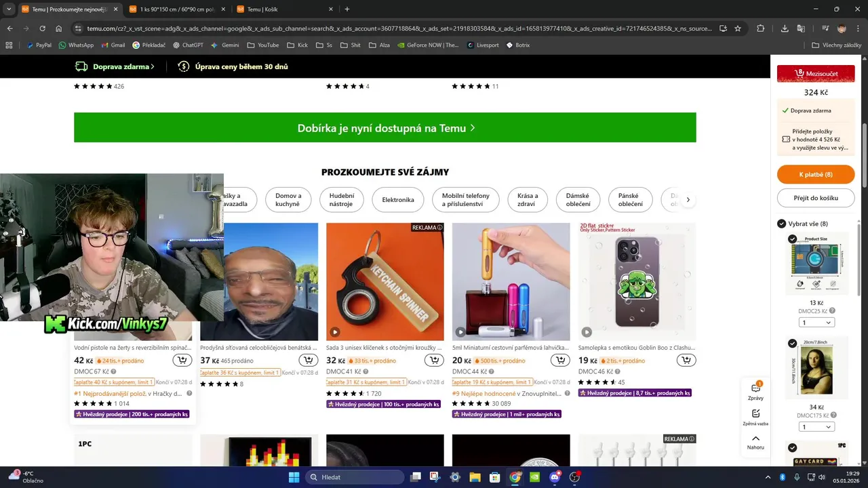This screenshot has height=488, width=868.
Task: Add the 5ml perfume bottle to cart
Action: pos(560,360)
